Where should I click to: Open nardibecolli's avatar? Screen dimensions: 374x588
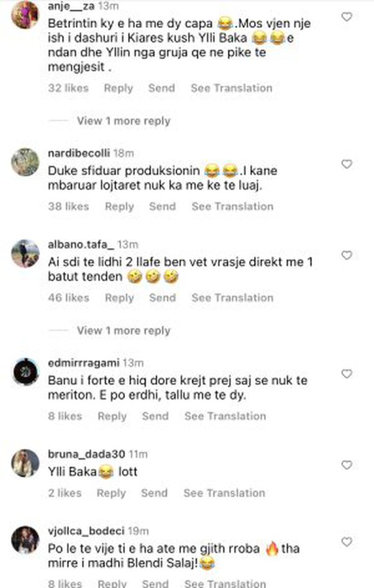(25, 162)
